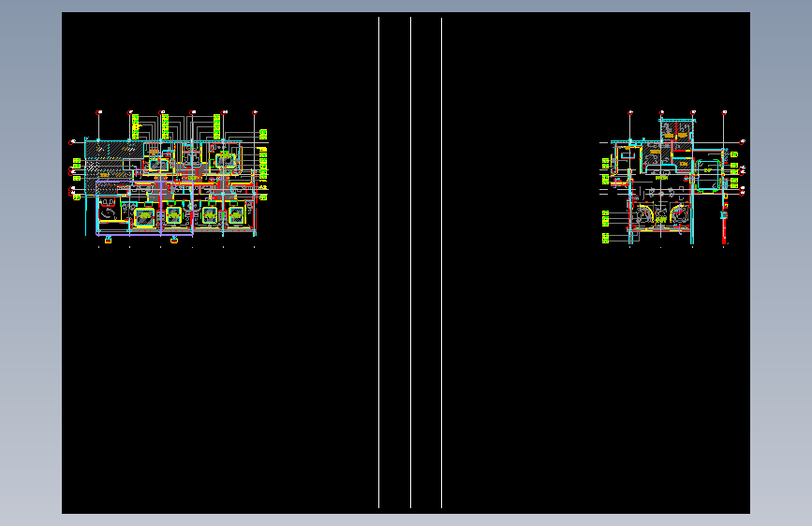Select the narrow floor plan drawing on the right
This screenshot has height=526, width=812.
tap(672, 179)
